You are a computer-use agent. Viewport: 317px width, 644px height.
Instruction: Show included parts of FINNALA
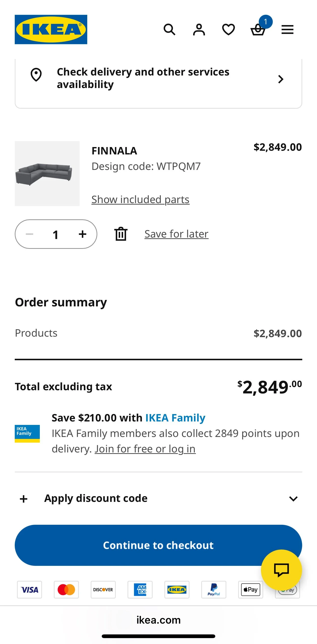(x=140, y=199)
